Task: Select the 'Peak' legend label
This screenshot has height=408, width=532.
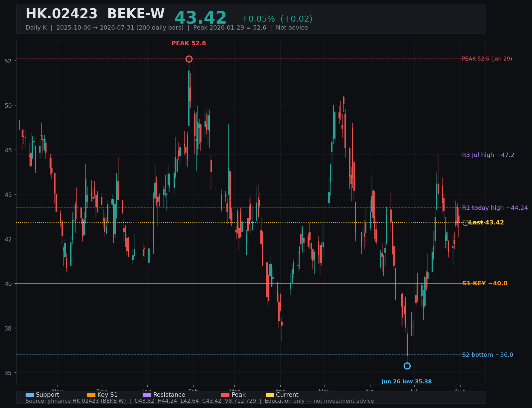Action: click(238, 395)
